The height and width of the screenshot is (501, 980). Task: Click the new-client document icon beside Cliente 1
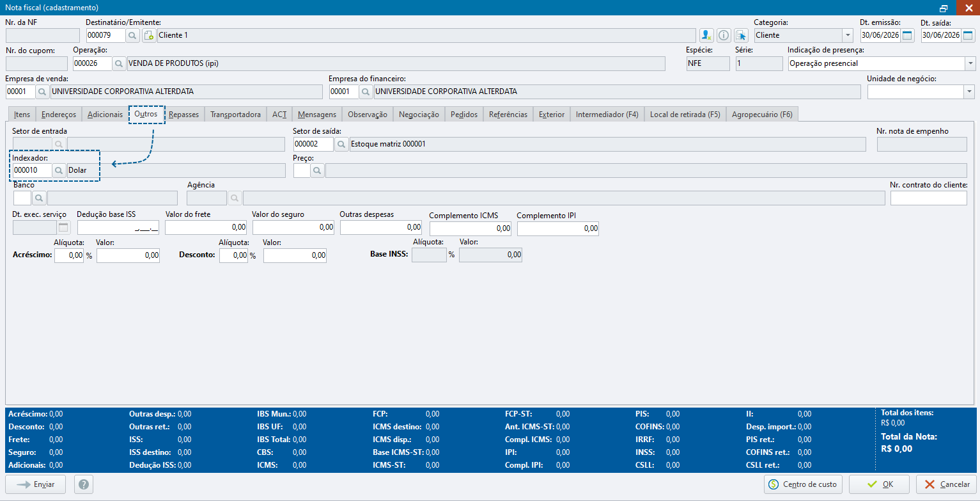pyautogui.click(x=148, y=35)
